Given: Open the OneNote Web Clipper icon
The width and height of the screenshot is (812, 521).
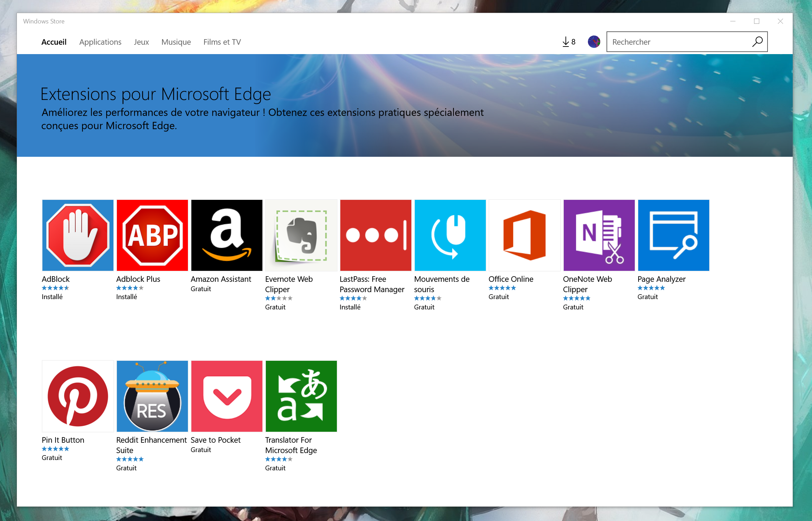Looking at the screenshot, I should point(599,235).
